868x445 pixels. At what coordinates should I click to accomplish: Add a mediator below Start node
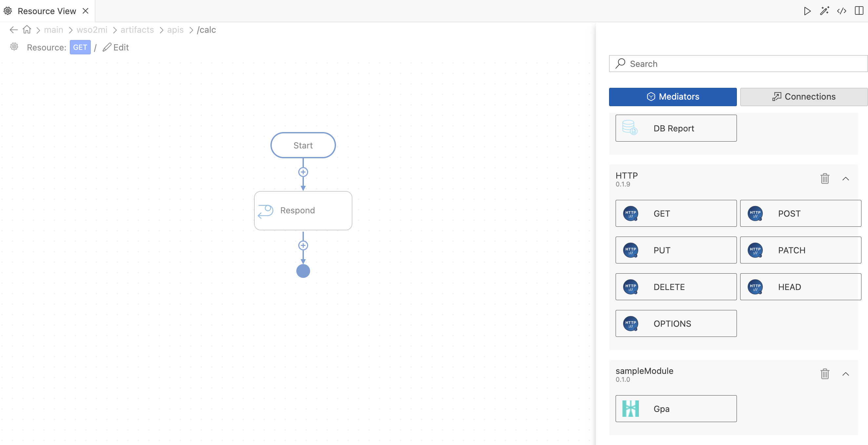(x=303, y=172)
